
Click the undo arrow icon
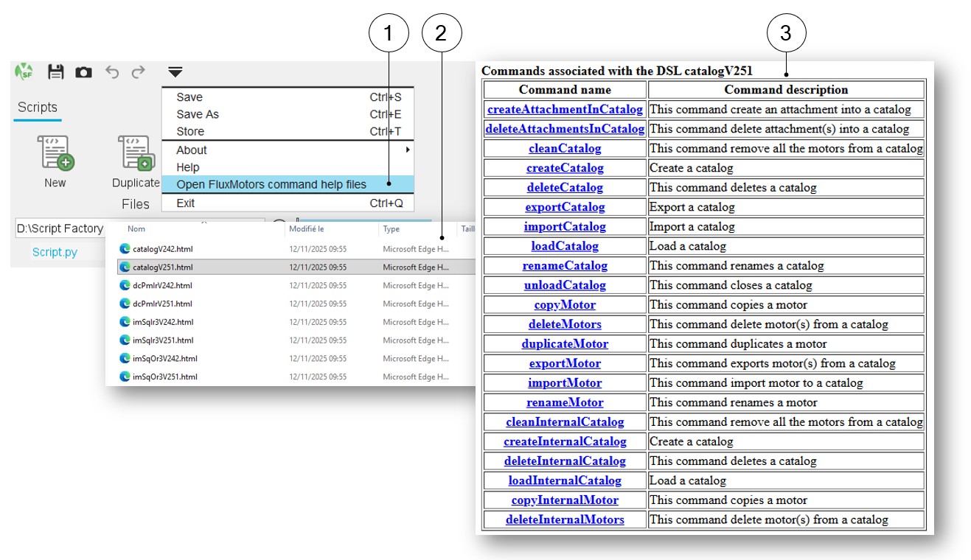coord(112,72)
